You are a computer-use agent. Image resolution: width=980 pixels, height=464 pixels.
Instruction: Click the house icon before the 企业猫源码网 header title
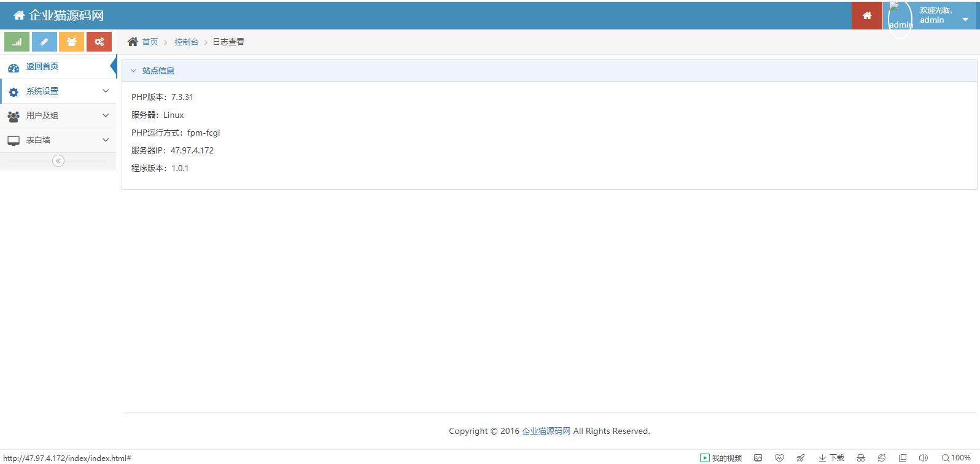[19, 15]
